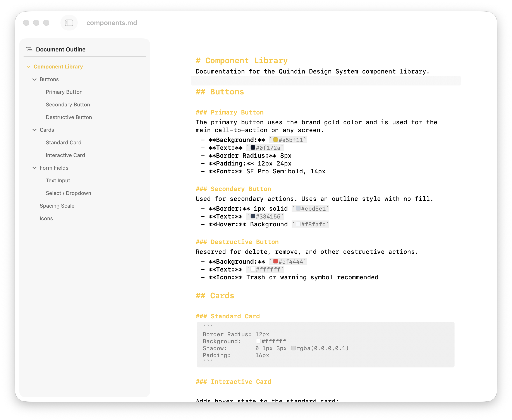512x420 pixels.
Task: Open the Icons section from the outline
Action: [46, 218]
